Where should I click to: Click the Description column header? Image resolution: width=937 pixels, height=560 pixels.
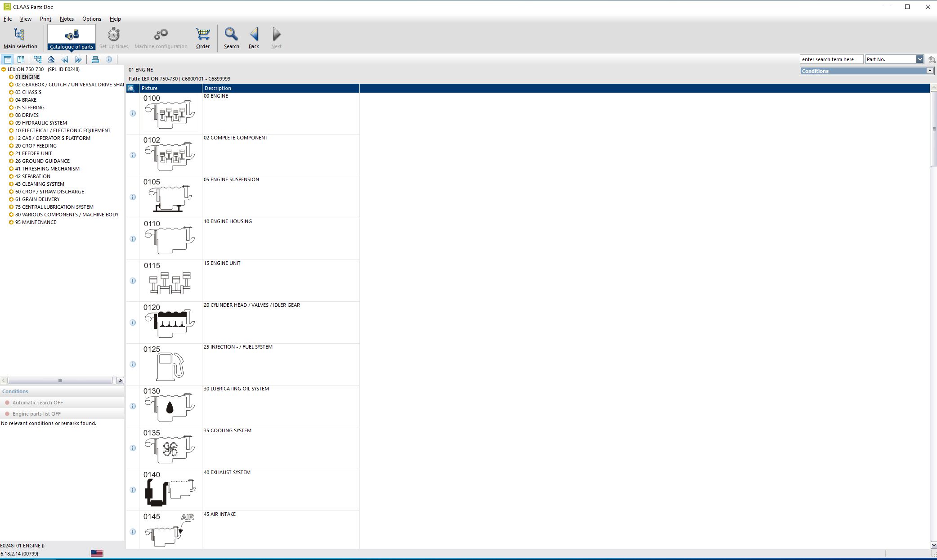[281, 88]
